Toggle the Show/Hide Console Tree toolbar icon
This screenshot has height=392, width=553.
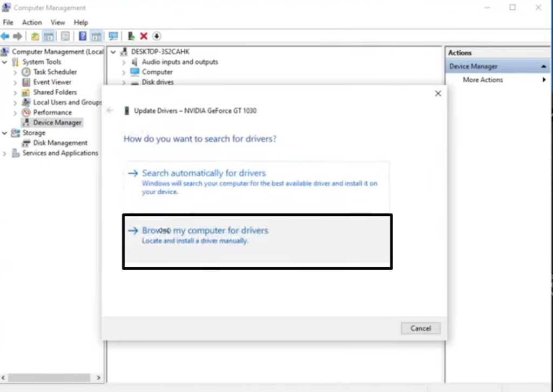49,36
